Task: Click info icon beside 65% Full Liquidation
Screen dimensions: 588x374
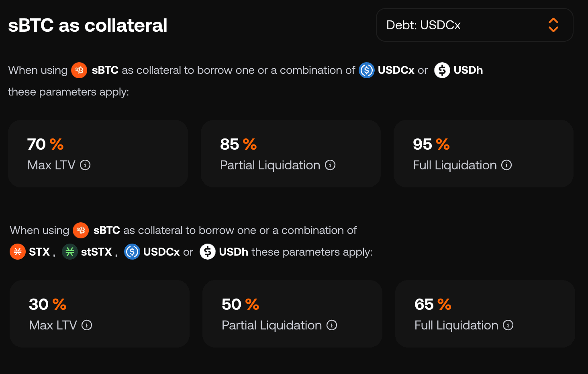Action: coord(508,325)
